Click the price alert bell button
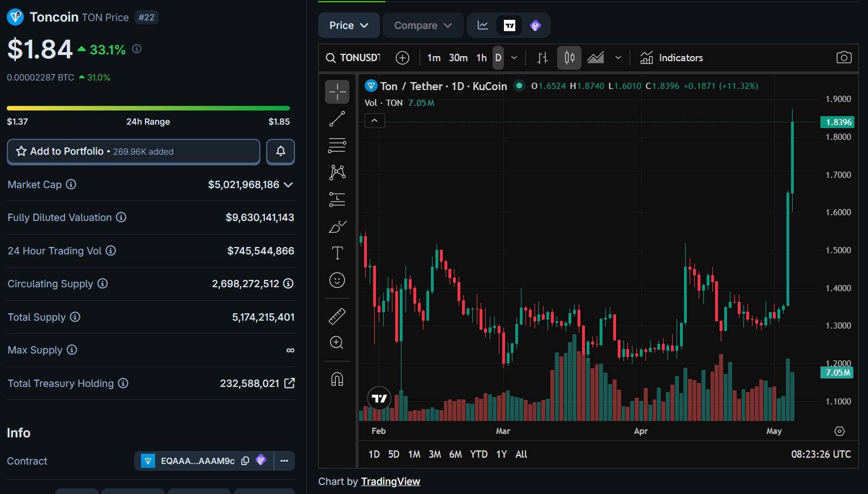Image resolution: width=868 pixels, height=494 pixels. click(x=280, y=151)
